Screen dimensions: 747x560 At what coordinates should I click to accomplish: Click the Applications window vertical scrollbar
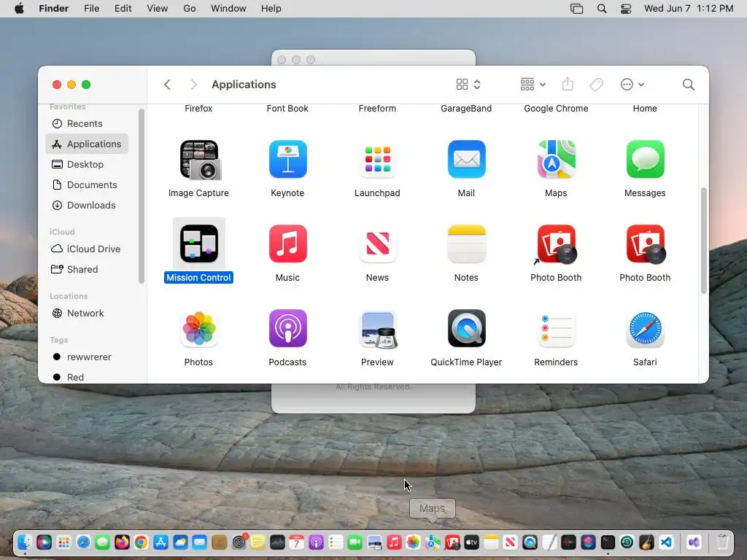pyautogui.click(x=704, y=241)
